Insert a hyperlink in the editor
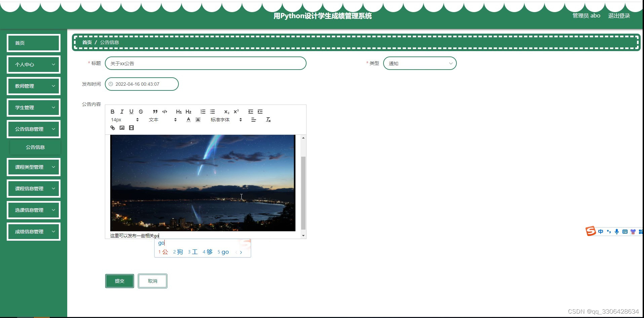This screenshot has height=318, width=644. 113,128
